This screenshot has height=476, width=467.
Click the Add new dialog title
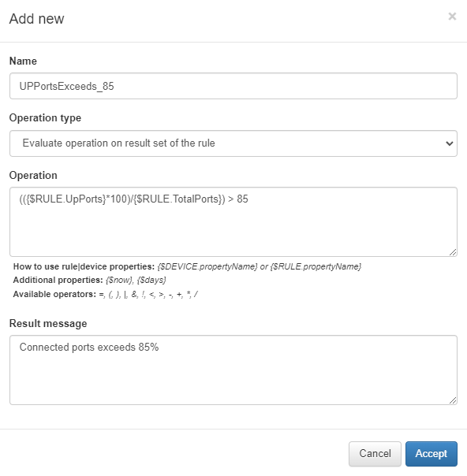(37, 19)
